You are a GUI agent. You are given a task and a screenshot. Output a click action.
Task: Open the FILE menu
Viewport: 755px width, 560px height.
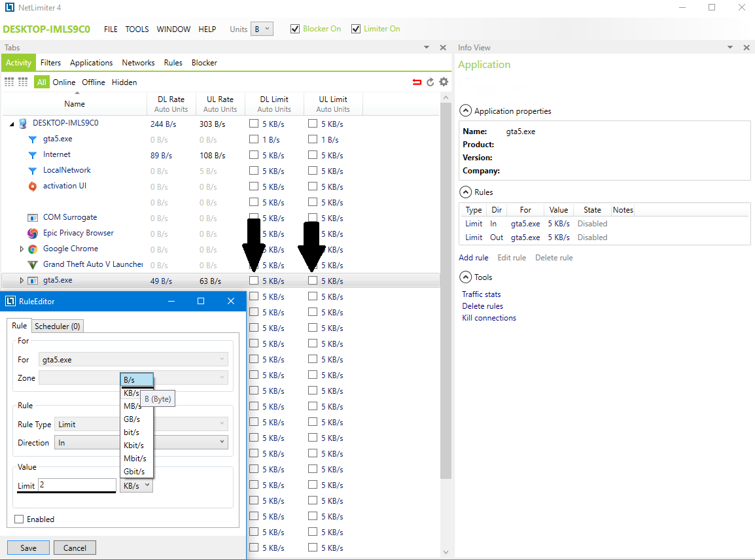(x=111, y=29)
